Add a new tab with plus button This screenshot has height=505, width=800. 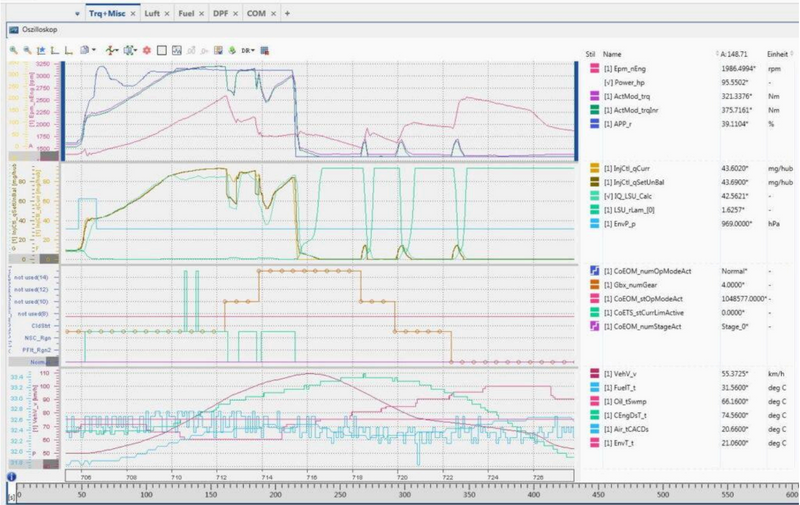[x=288, y=13]
